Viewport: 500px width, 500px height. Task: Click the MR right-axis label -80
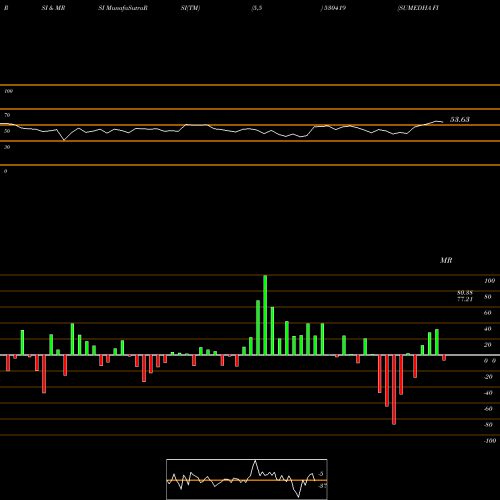tap(488, 425)
